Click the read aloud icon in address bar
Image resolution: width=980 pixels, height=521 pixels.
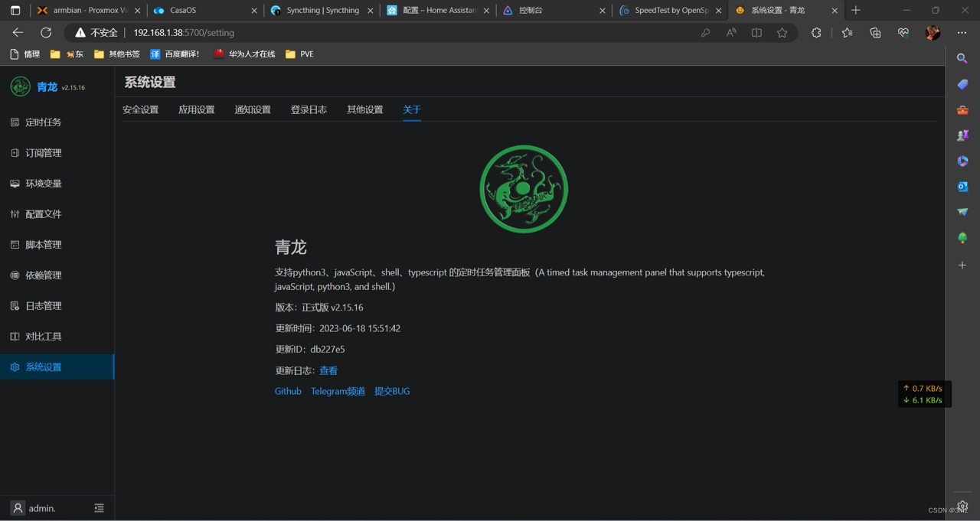[x=731, y=33]
